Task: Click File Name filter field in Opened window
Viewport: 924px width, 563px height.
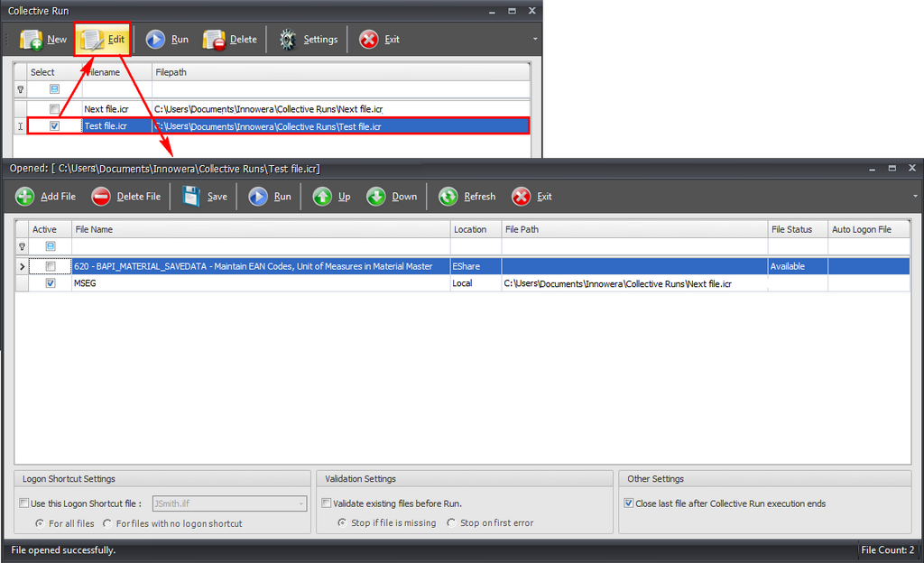Action: click(x=261, y=246)
